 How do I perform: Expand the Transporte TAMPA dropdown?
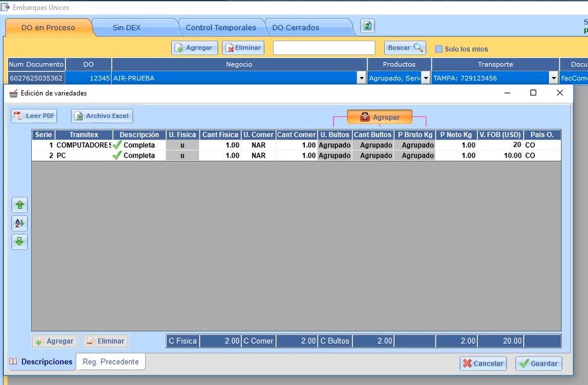click(554, 78)
